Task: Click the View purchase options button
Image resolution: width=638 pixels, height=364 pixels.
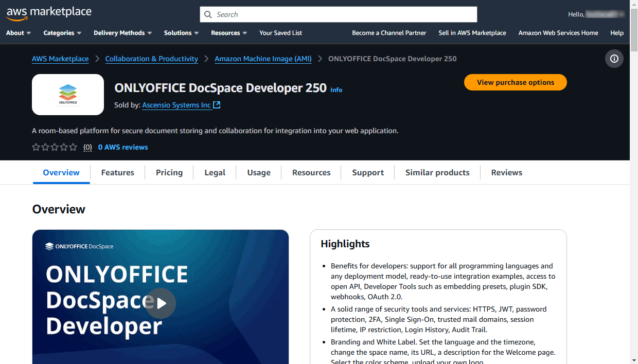Action: pyautogui.click(x=515, y=82)
